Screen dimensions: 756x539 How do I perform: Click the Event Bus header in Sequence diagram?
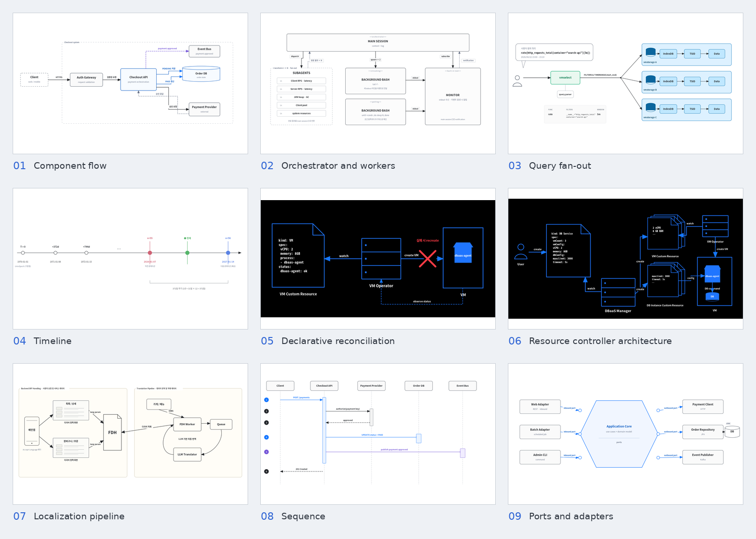click(x=462, y=386)
